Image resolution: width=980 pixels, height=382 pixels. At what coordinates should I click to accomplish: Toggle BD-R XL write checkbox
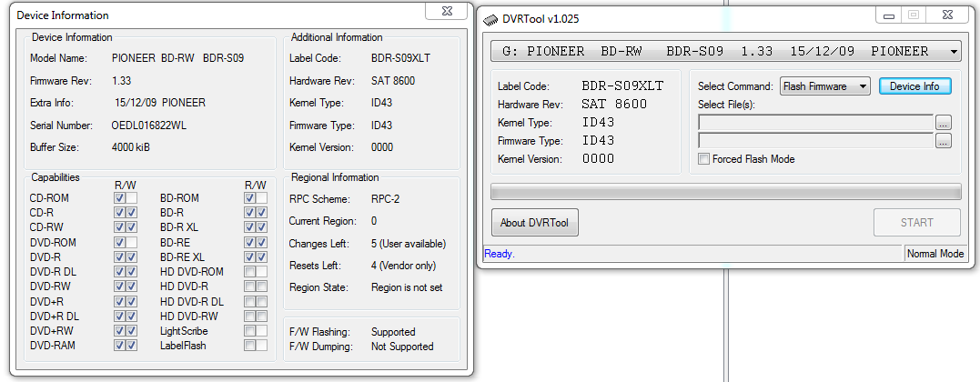pos(262,227)
